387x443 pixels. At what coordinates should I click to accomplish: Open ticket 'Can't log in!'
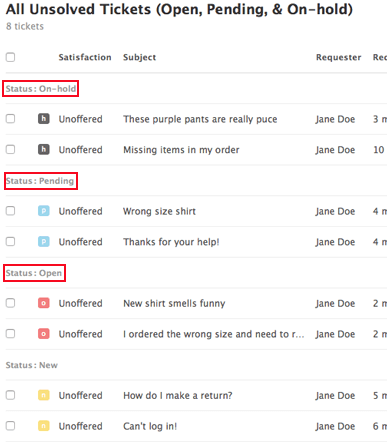click(150, 426)
